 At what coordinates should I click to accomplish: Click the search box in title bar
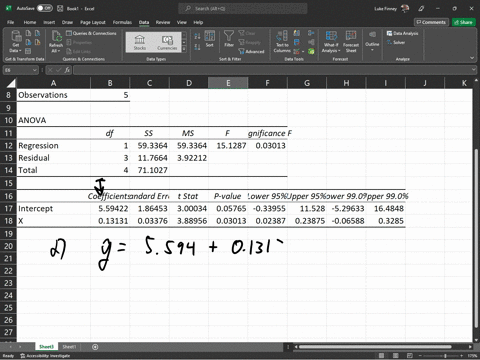tap(243, 8)
